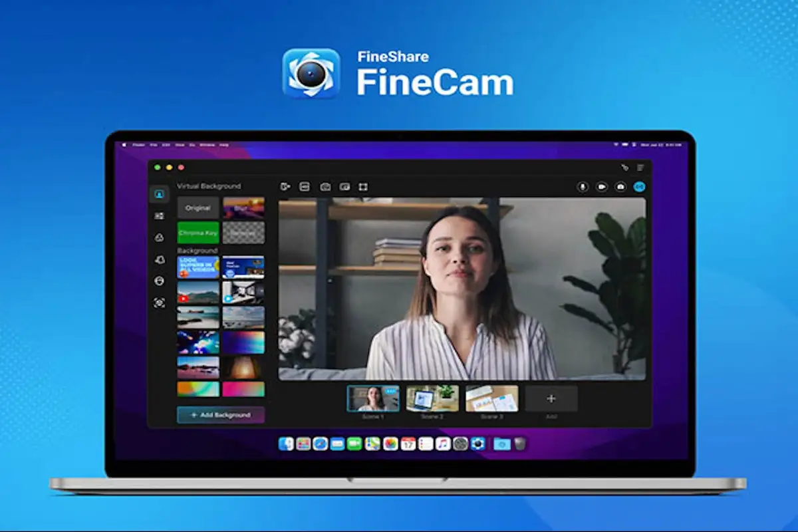Pick the orange-green gradient background
This screenshot has width=798, height=532.
pyautogui.click(x=198, y=389)
